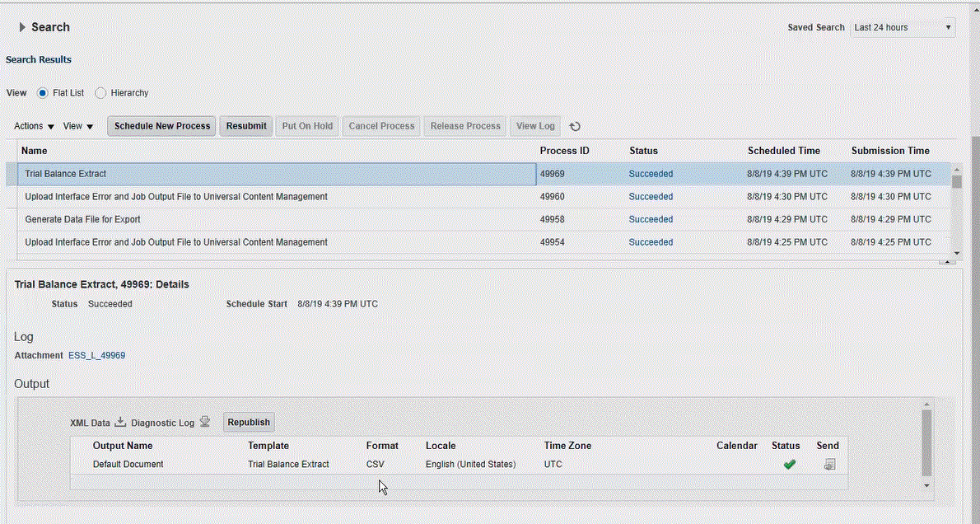Select the Flat List radio button
980x524 pixels.
[x=43, y=93]
